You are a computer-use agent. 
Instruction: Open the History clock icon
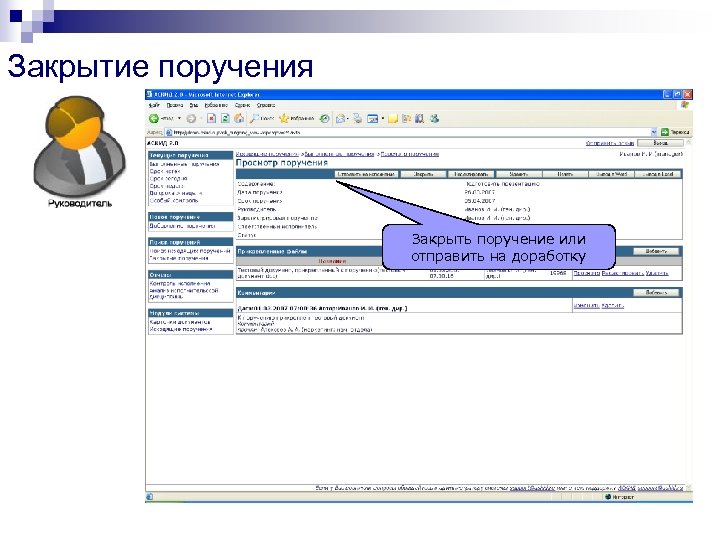coord(325,118)
